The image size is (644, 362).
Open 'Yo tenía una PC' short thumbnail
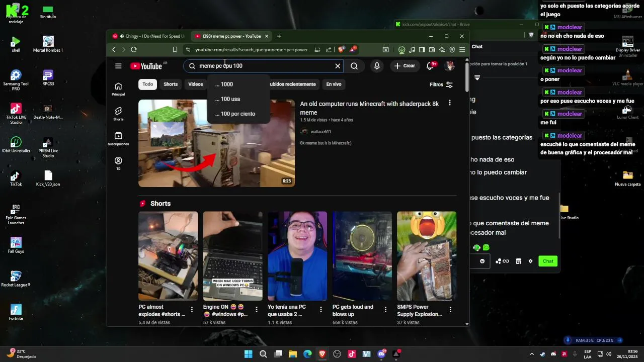(297, 256)
